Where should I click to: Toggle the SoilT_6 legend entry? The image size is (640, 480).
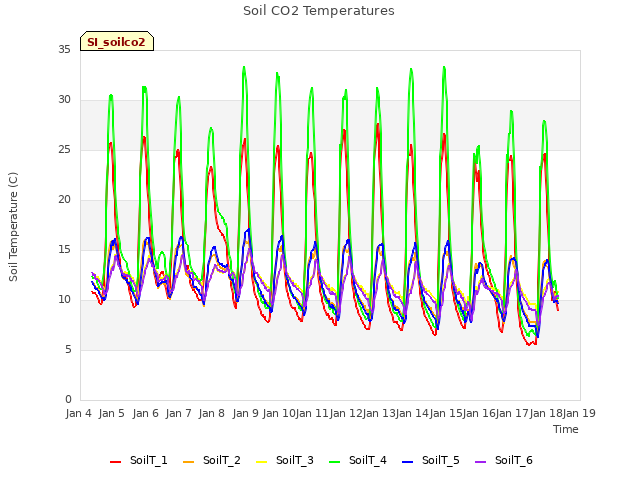504,460
